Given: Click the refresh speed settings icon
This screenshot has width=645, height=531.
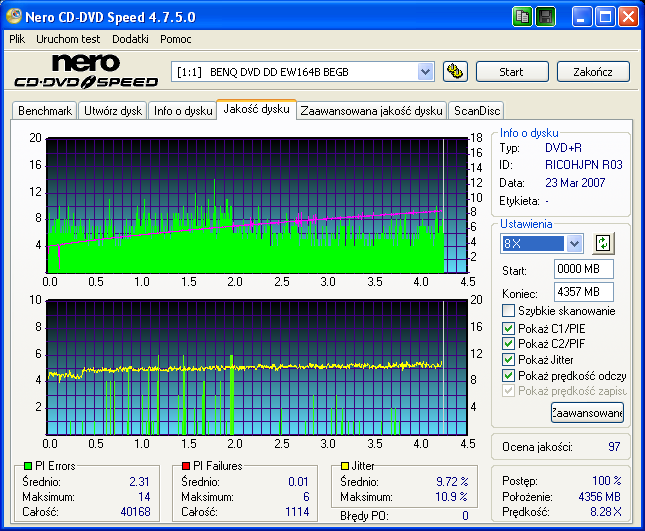Looking at the screenshot, I should [x=603, y=243].
